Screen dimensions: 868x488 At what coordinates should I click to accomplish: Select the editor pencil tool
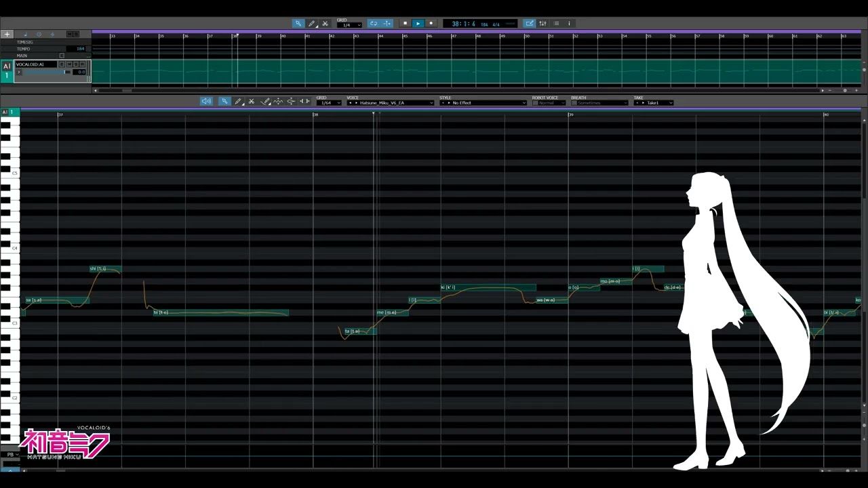[x=238, y=101]
